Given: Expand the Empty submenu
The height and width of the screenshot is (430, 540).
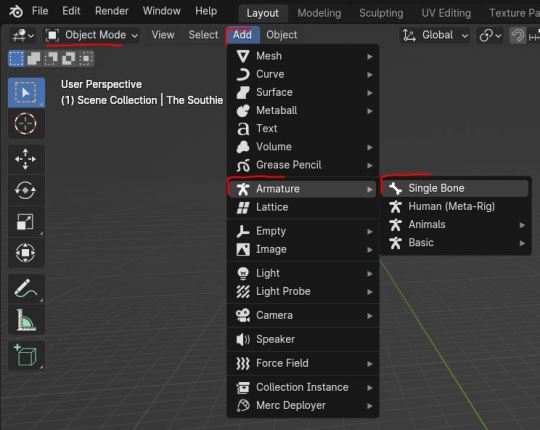Looking at the screenshot, I should coord(304,231).
